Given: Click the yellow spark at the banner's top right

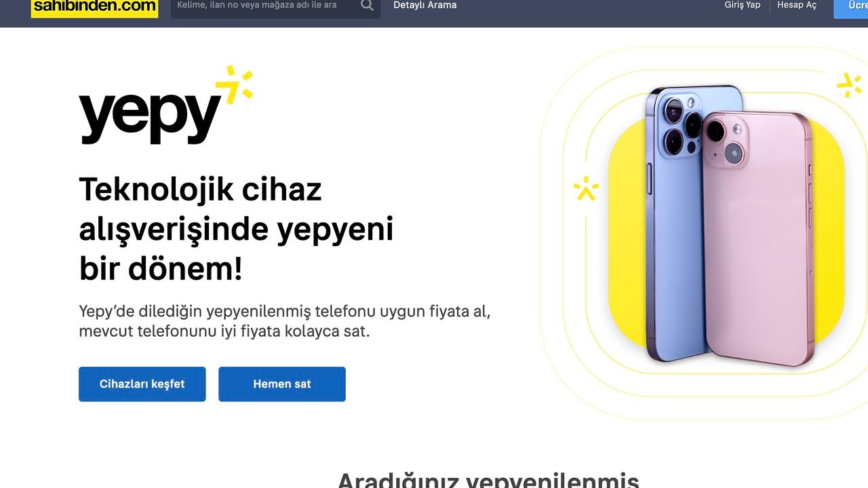Looking at the screenshot, I should click(848, 85).
